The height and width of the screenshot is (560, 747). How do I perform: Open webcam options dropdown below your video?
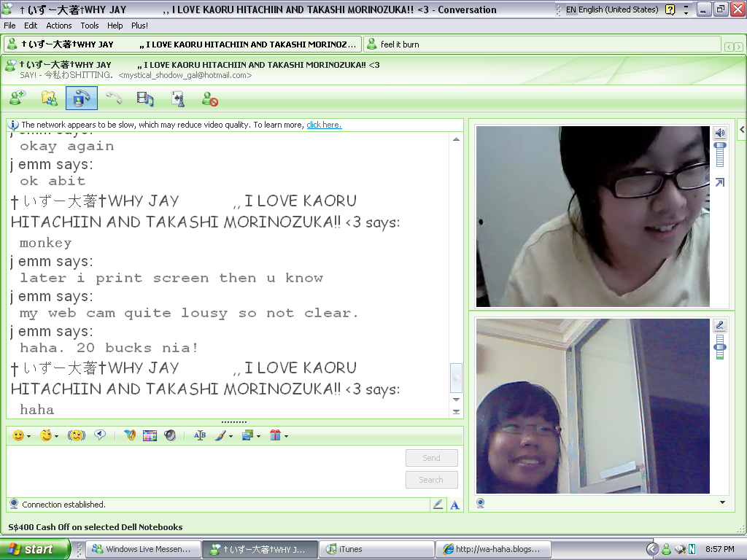pyautogui.click(x=722, y=502)
